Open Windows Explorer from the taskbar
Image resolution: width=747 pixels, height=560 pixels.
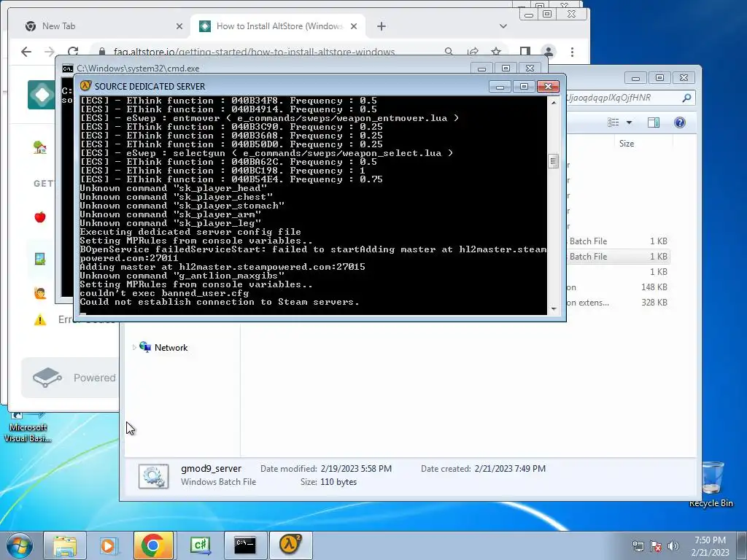65,545
